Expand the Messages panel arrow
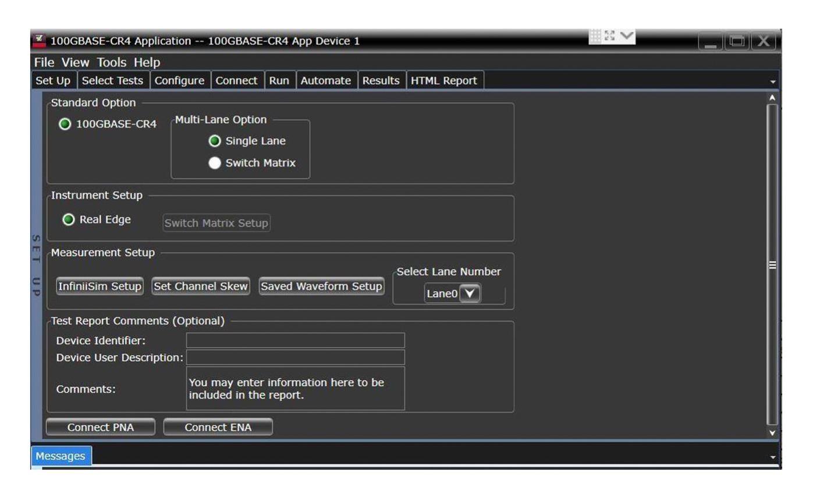The image size is (813, 504). pos(773,458)
